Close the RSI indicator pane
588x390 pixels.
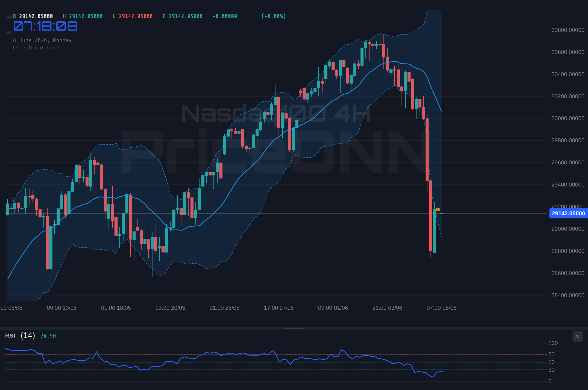coord(577,336)
